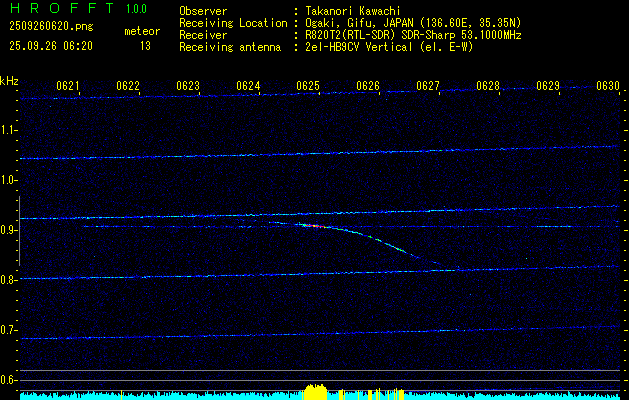The width and height of the screenshot is (629, 400).
Task: Click the kHz unit label
Action: (10, 80)
